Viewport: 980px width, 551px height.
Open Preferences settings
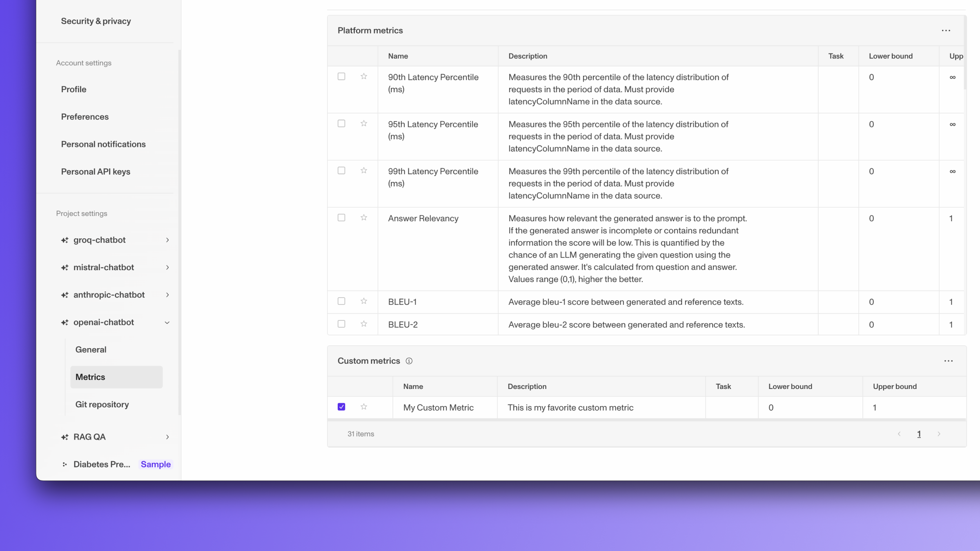85,117
